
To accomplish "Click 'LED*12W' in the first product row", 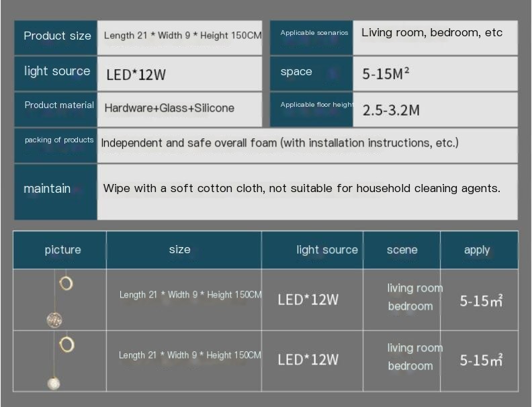I will (x=308, y=300).
